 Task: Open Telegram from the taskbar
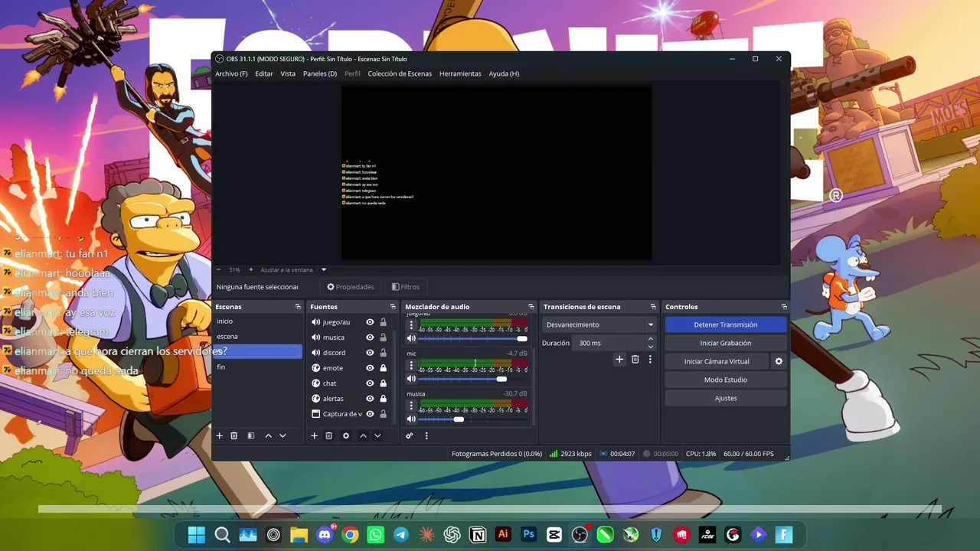pos(401,535)
